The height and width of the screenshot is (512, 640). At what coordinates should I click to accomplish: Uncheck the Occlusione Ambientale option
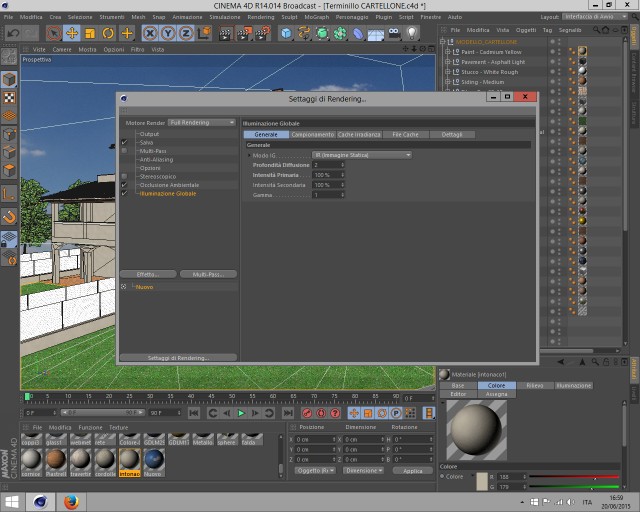click(124, 185)
